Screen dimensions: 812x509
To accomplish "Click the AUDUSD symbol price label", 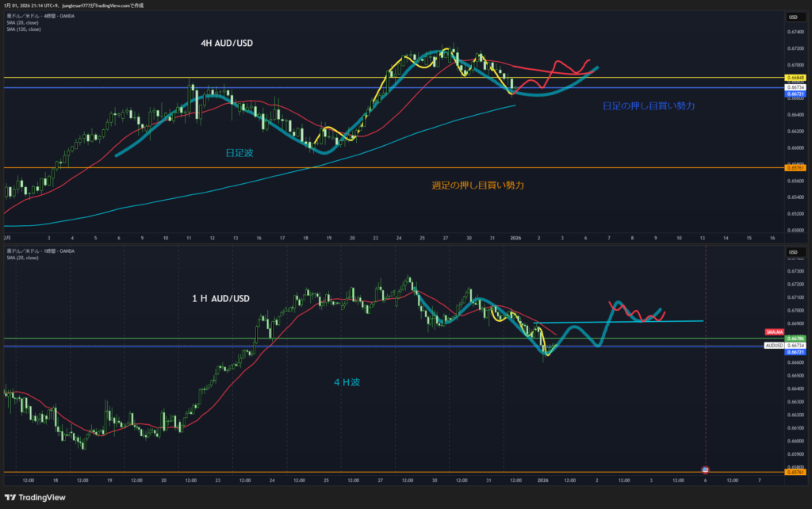I will [x=774, y=346].
